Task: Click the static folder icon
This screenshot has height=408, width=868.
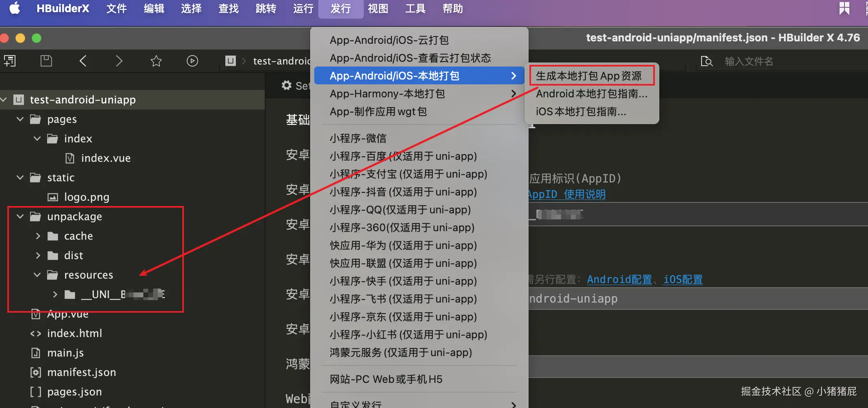Action: [36, 178]
